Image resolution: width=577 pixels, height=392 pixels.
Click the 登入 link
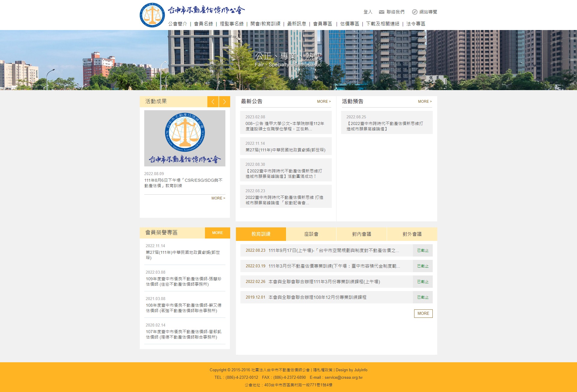(367, 12)
